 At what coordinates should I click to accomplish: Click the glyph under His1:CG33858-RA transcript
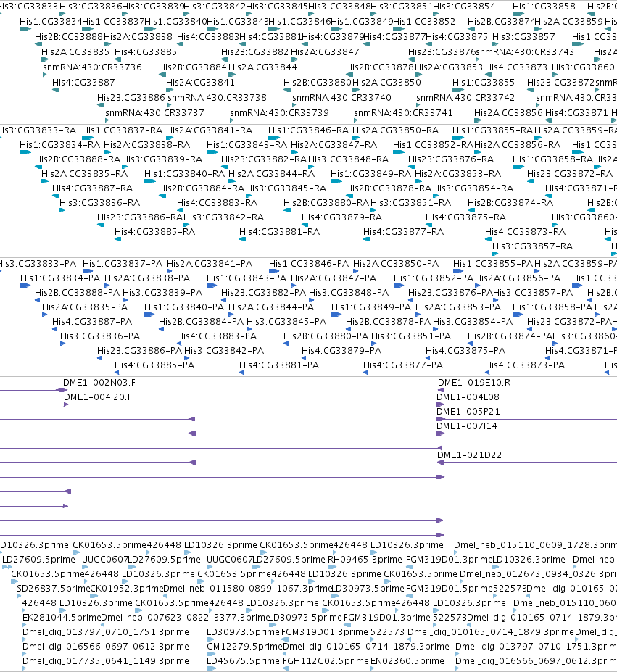pos(518,167)
